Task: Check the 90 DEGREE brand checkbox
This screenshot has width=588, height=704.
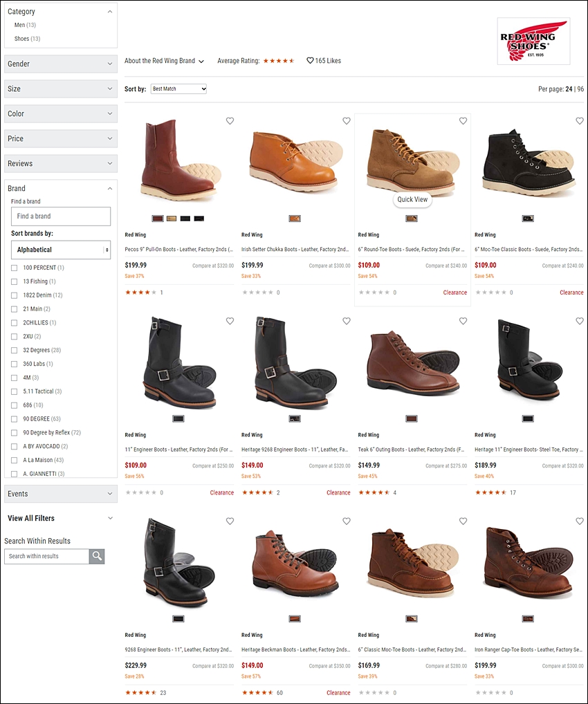Action: [15, 419]
